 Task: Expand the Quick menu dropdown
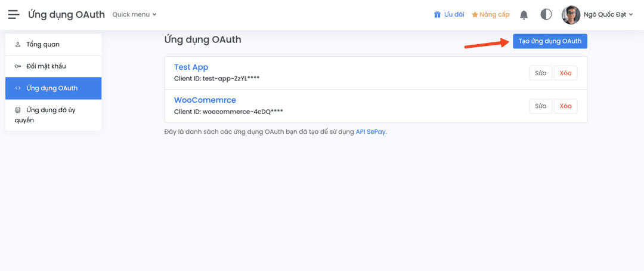135,14
